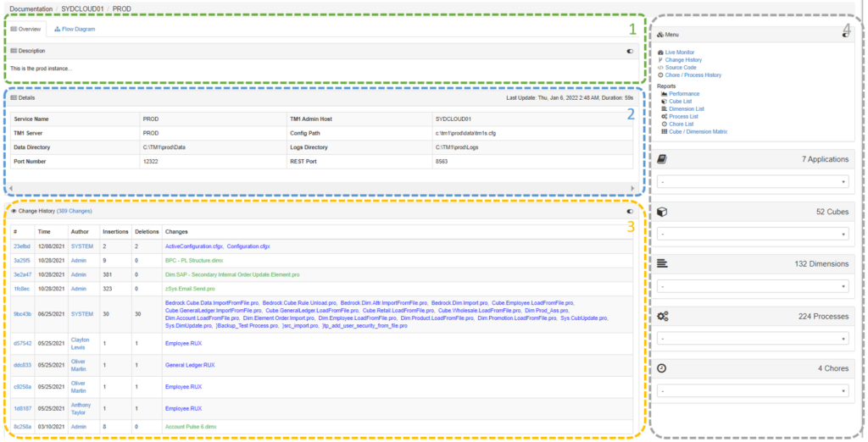Click the Cube List cube icon
Image resolution: width=868 pixels, height=442 pixels.
[x=664, y=102]
